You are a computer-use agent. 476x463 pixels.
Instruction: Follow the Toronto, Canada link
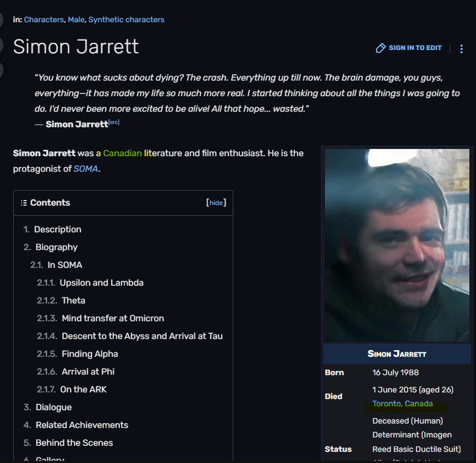click(x=402, y=404)
